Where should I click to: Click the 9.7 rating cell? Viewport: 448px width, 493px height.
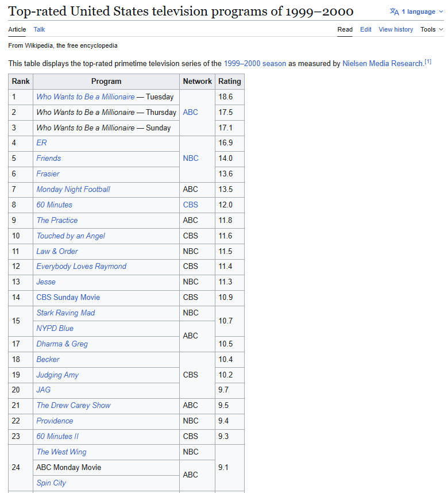coord(230,390)
